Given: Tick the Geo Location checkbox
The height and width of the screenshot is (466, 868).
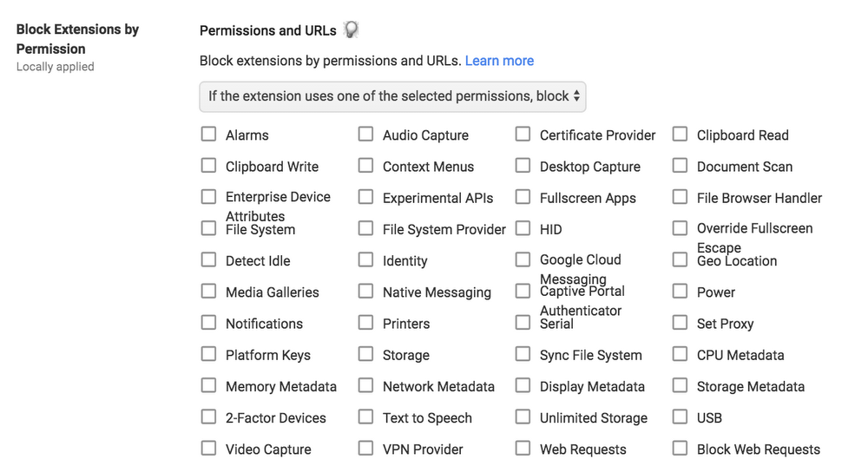Looking at the screenshot, I should [680, 259].
